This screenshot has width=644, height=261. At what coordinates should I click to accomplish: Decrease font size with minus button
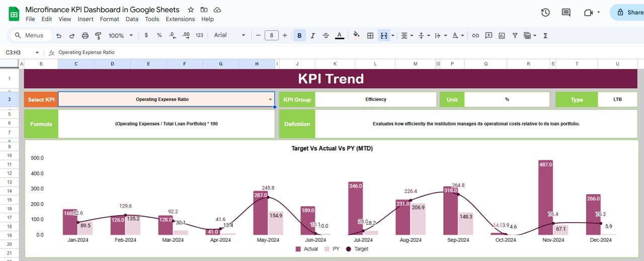tap(258, 35)
